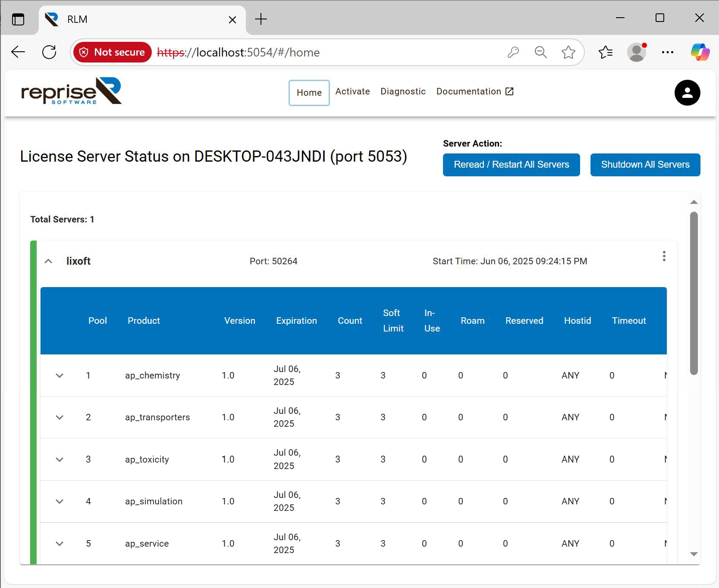Open the user account profile icon
719x588 pixels.
687,93
